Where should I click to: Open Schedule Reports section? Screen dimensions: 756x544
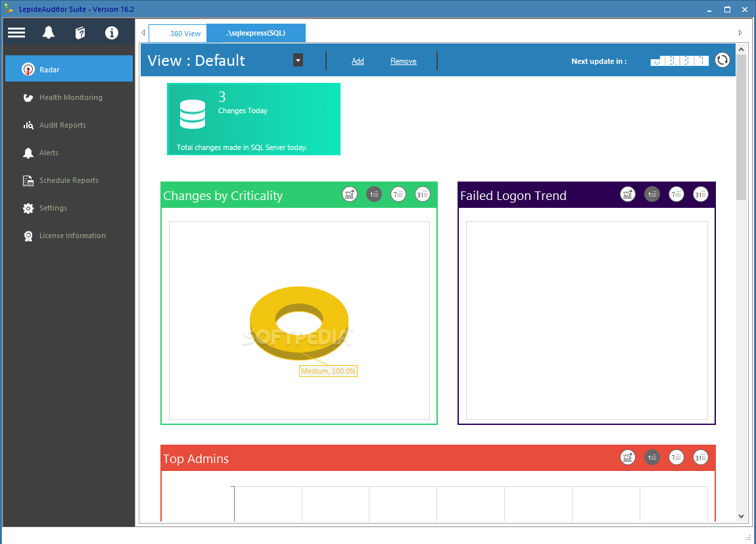point(69,180)
